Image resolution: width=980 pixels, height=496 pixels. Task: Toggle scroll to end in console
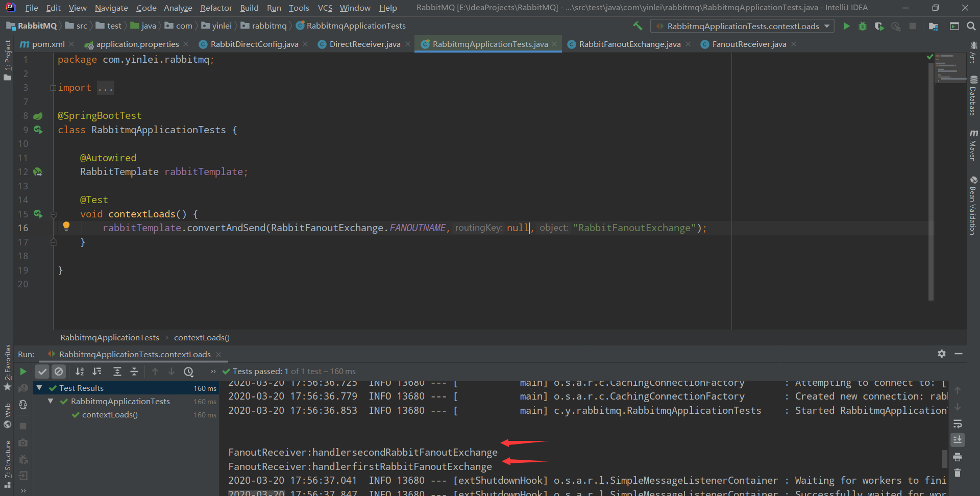coord(958,440)
